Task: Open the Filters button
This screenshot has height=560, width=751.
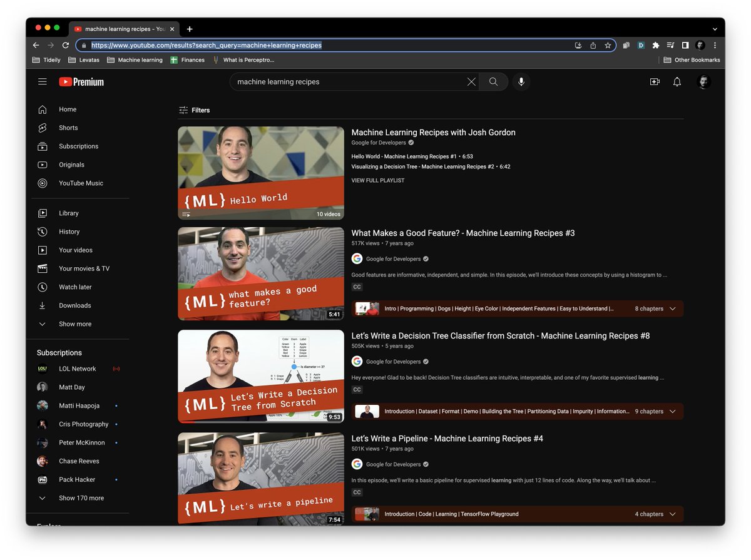Action: point(194,110)
